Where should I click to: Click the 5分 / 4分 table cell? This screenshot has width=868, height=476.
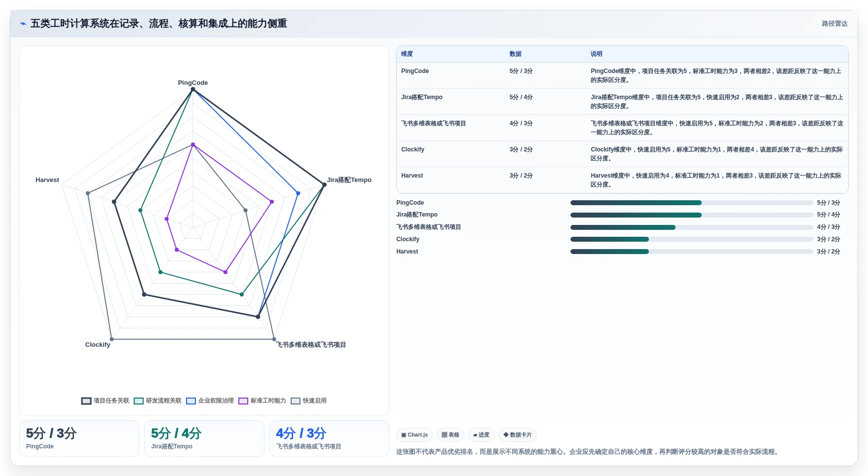[x=521, y=97]
